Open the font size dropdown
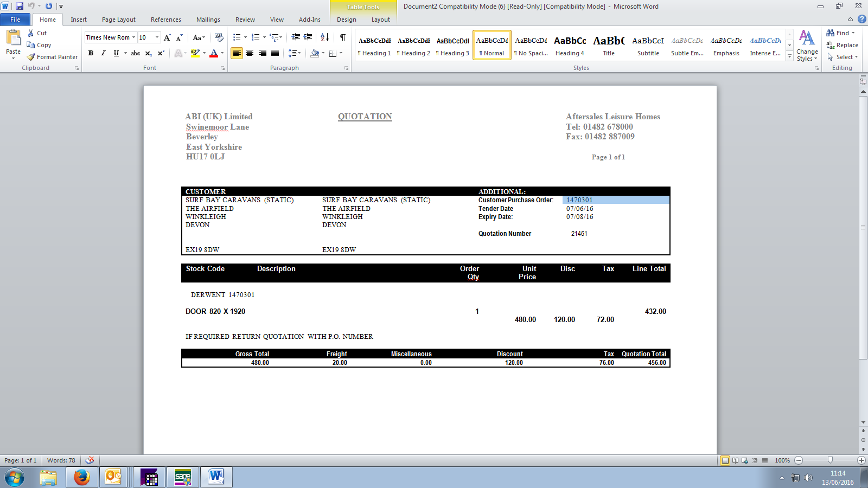This screenshot has width=868, height=488. (157, 37)
